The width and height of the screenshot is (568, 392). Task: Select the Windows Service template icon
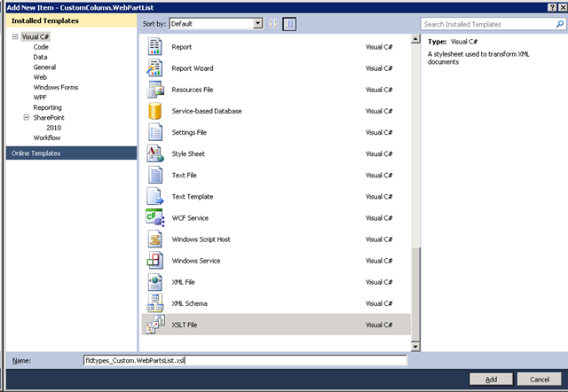tap(154, 260)
